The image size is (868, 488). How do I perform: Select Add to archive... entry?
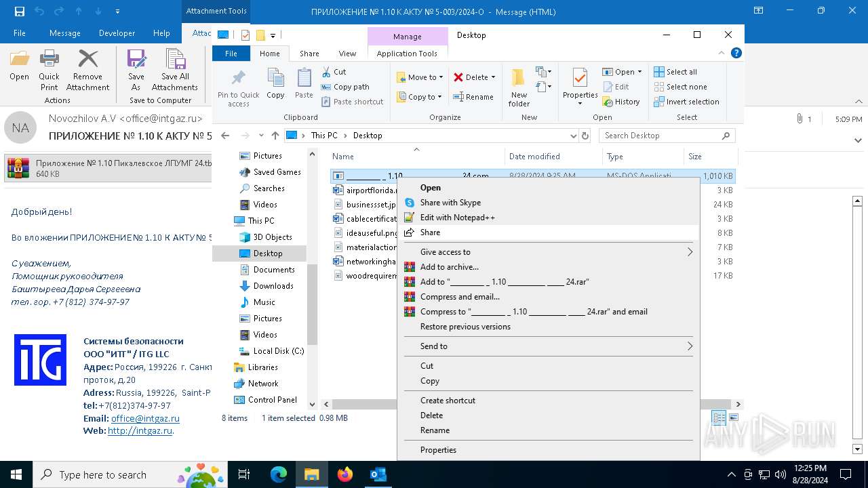tap(549, 267)
